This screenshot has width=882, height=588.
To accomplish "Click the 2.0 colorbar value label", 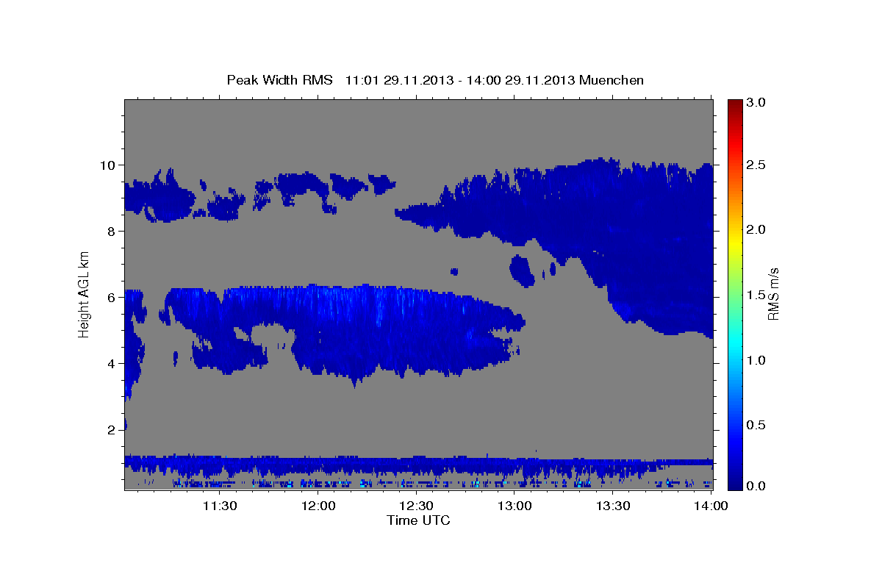I will pyautogui.click(x=757, y=230).
